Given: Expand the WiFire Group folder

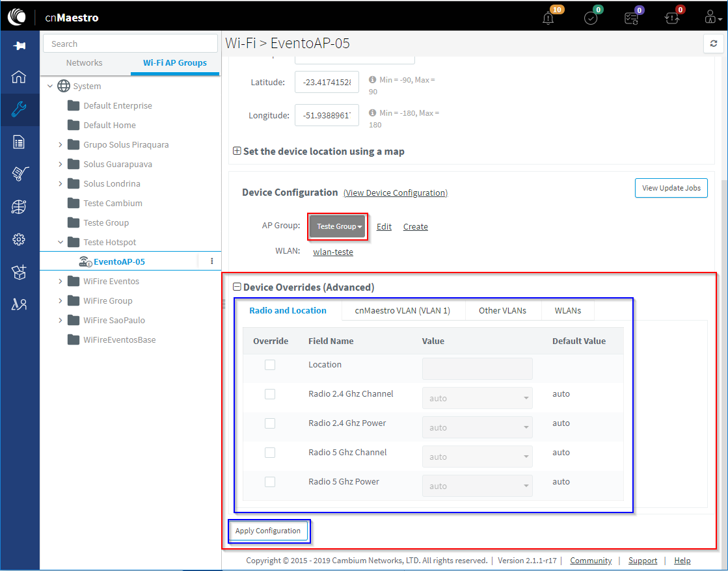Looking at the screenshot, I should (61, 301).
